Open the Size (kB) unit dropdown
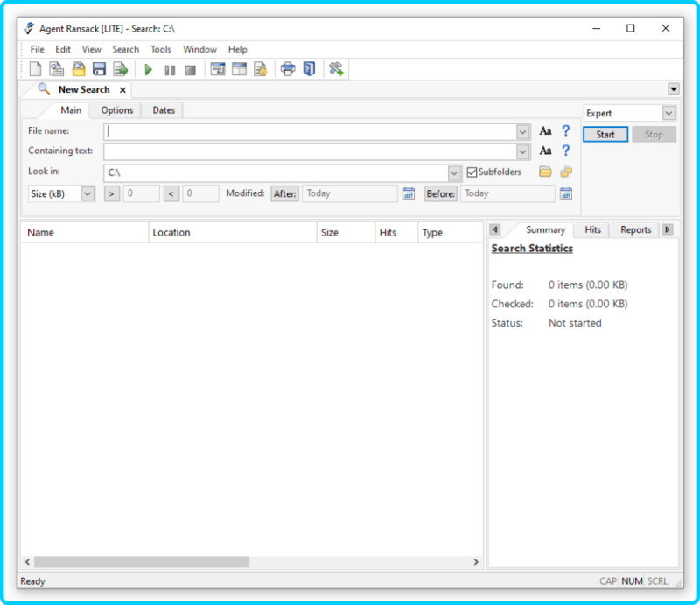The image size is (700, 605). (x=87, y=193)
